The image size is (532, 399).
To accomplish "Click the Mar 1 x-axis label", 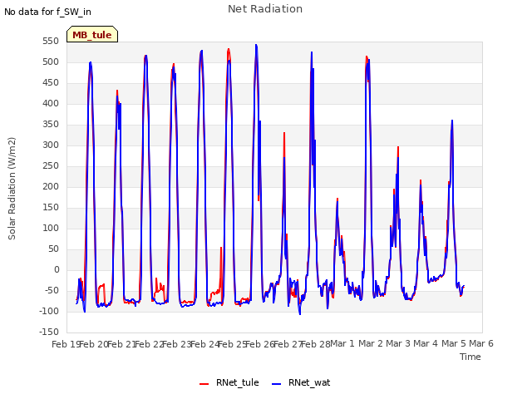I will coord(342,343).
